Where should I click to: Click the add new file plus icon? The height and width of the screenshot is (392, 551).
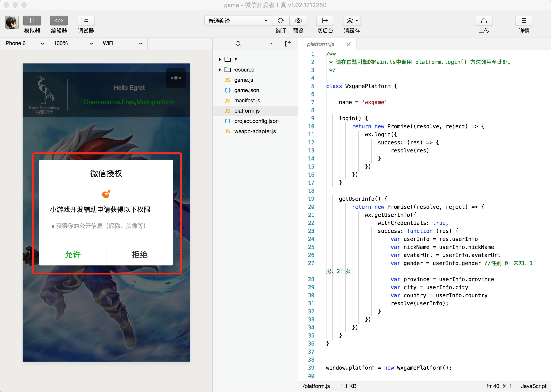click(222, 44)
